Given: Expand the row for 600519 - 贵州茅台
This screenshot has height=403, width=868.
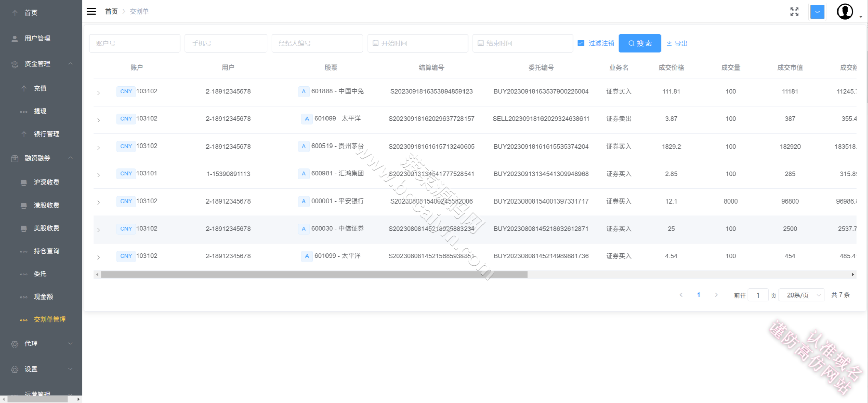Looking at the screenshot, I should 98,148.
